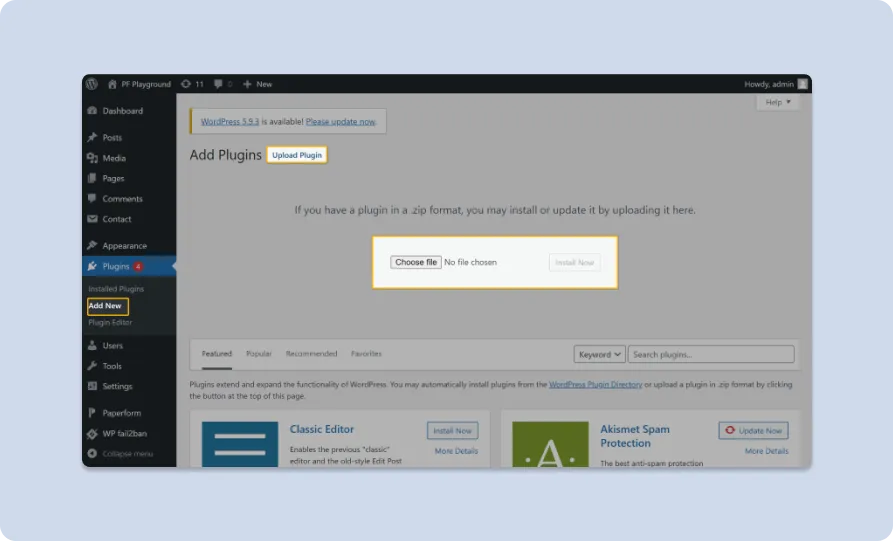Click the Appearance brush icon
The height and width of the screenshot is (541, 893).
(92, 245)
